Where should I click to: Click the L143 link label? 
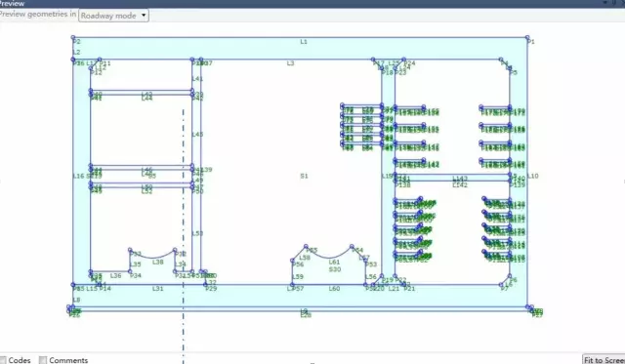click(460, 179)
